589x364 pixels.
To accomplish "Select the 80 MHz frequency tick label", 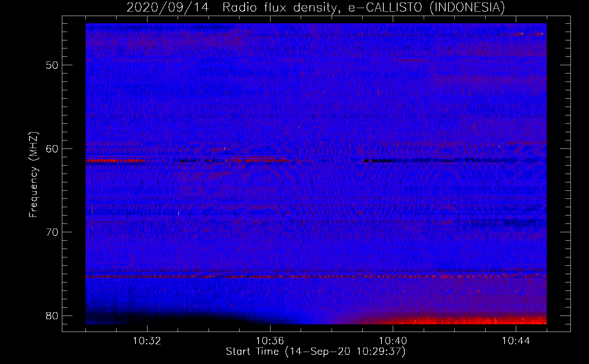I will pos(52,316).
